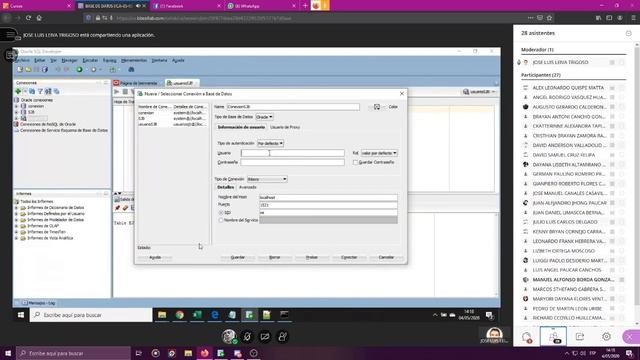Click the Borrar button in the connection dialog

pyautogui.click(x=275, y=258)
